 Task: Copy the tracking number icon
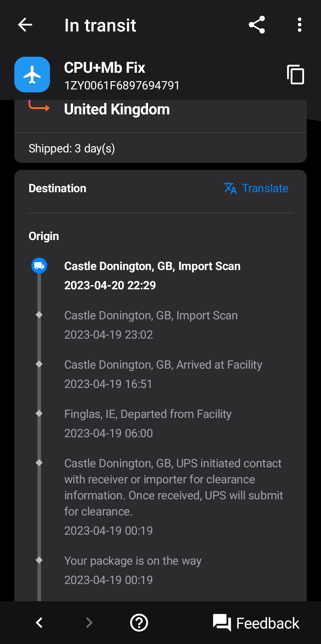point(295,75)
